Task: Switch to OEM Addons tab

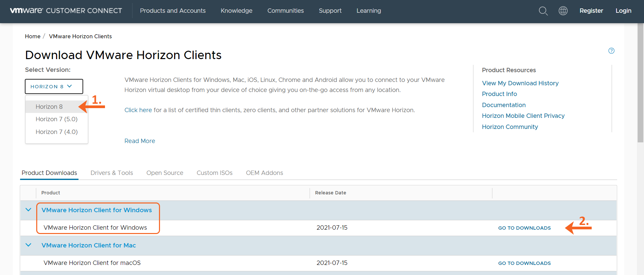Action: pos(264,173)
